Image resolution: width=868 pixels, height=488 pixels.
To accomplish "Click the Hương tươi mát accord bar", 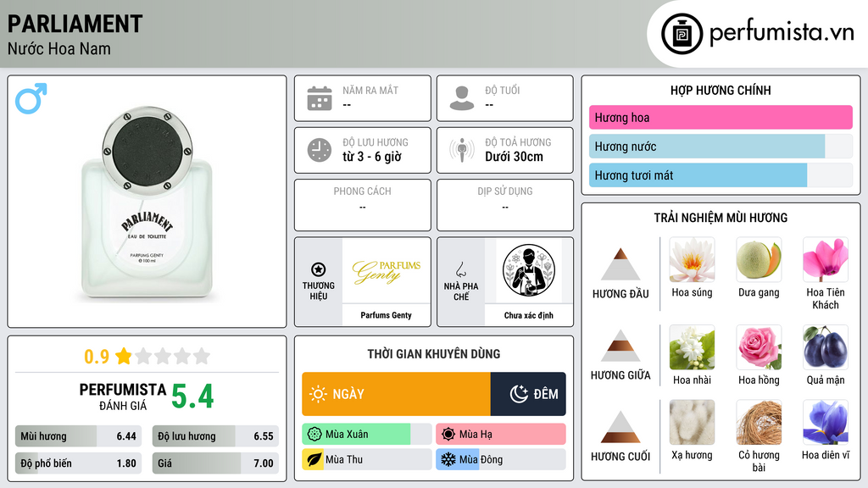I will point(721,175).
